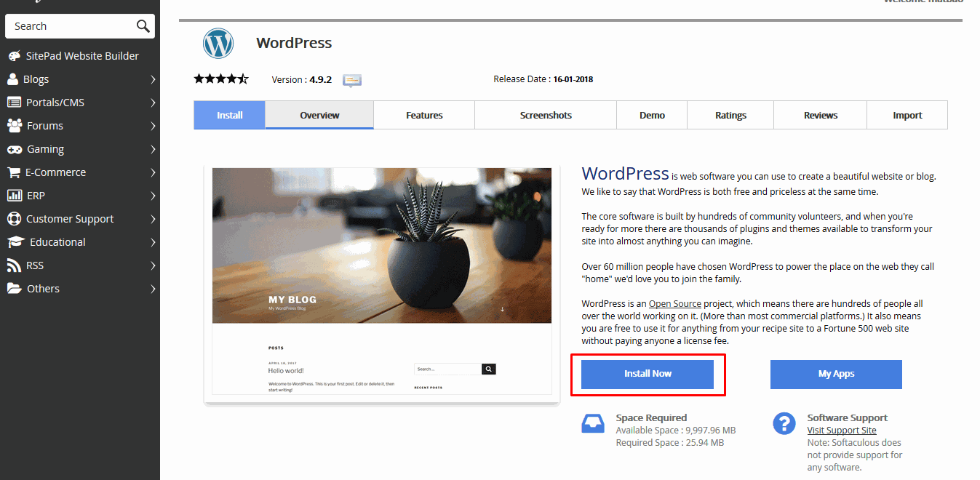Click the Install Now button

[x=648, y=374]
